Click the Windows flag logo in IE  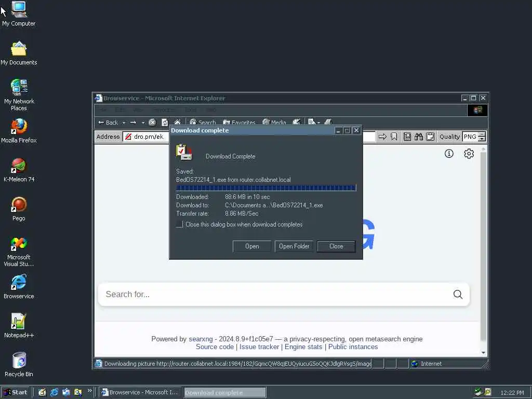(x=478, y=110)
